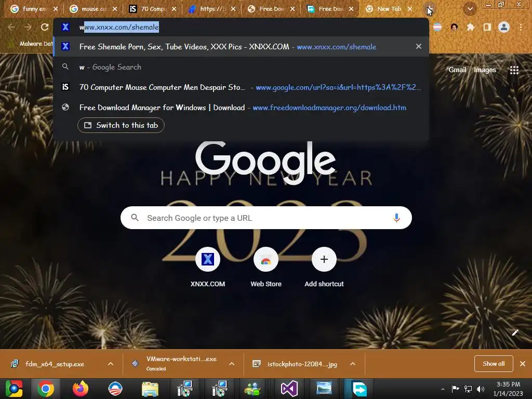532x399 pixels.
Task: Click the "Switch to this tab" button
Action: [x=121, y=125]
